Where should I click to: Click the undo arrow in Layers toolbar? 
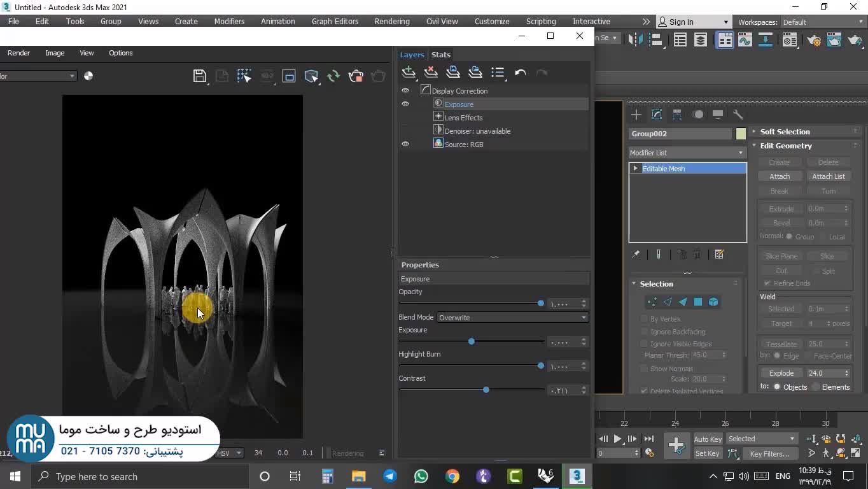520,73
